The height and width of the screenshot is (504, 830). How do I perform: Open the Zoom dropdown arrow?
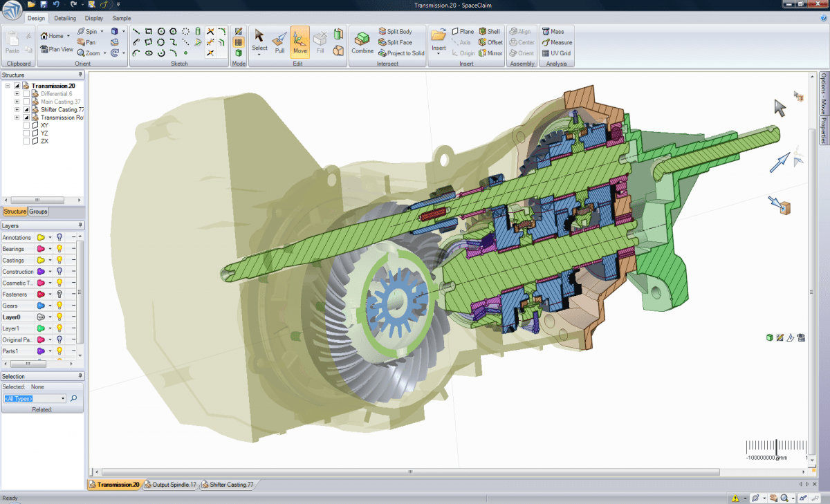[105, 53]
